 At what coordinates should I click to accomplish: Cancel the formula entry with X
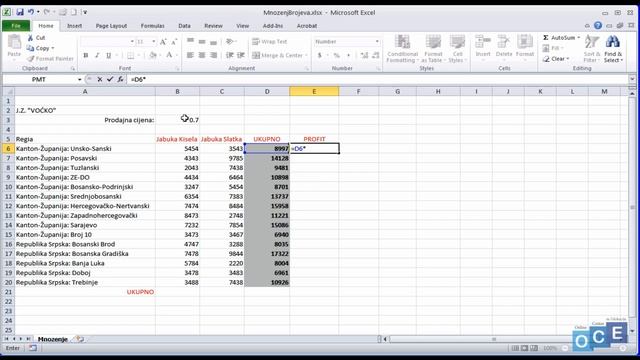[x=100, y=79]
